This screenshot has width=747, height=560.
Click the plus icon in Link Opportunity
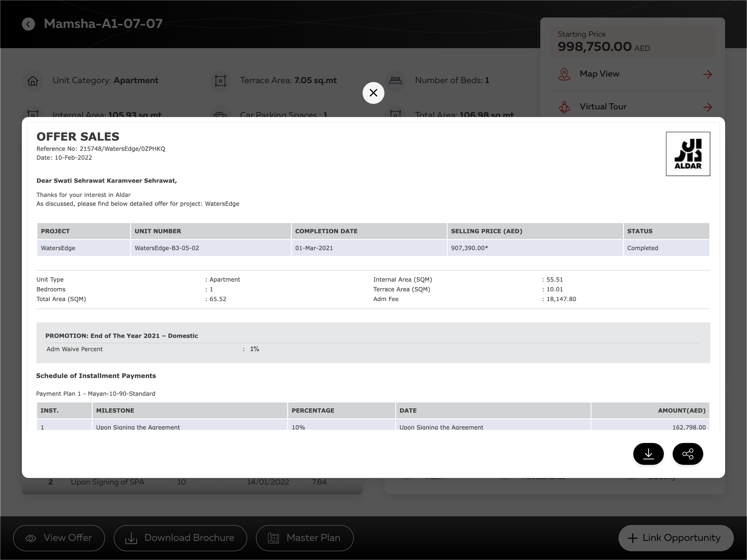632,538
